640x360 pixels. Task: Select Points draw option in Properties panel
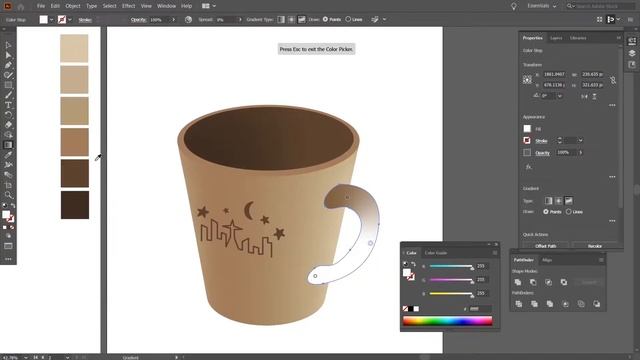(x=546, y=212)
